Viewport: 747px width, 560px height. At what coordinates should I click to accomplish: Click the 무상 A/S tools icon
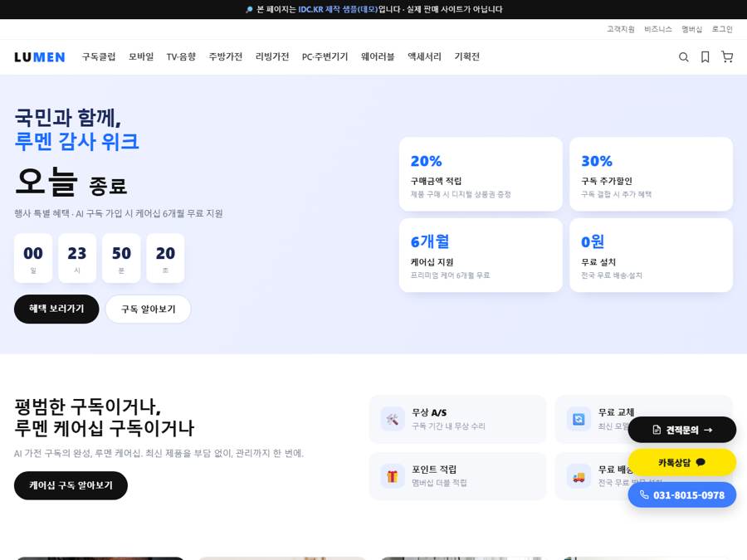pos(393,419)
